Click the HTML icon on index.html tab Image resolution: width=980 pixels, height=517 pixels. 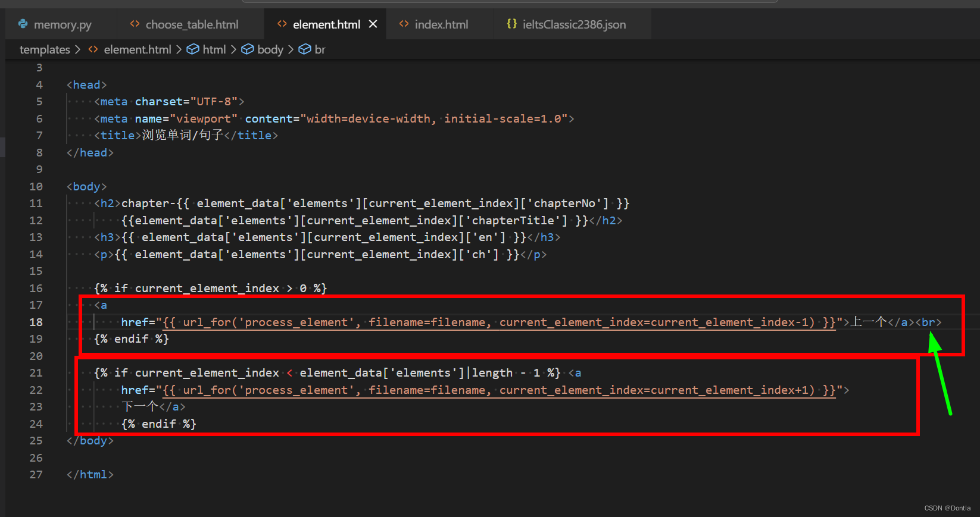coord(404,24)
